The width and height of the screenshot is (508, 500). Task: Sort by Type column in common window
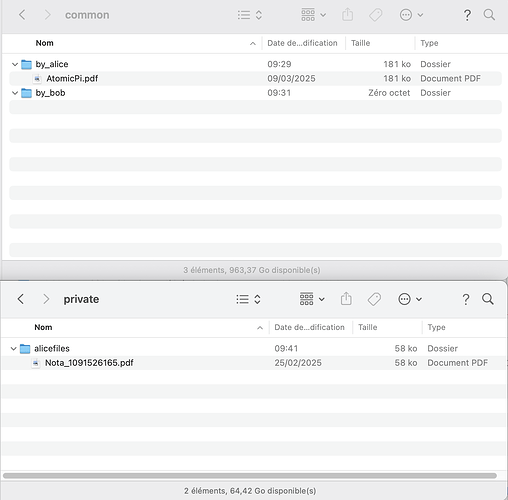point(461,43)
